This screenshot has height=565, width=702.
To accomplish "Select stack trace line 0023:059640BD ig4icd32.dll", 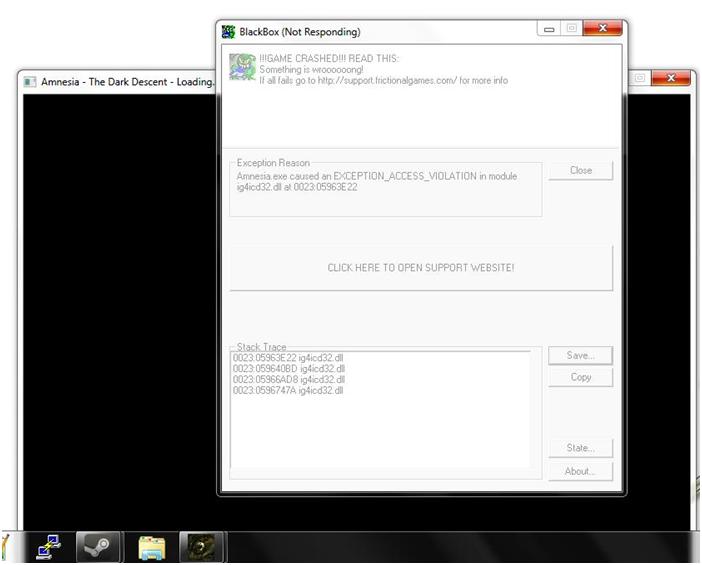I will 289,368.
